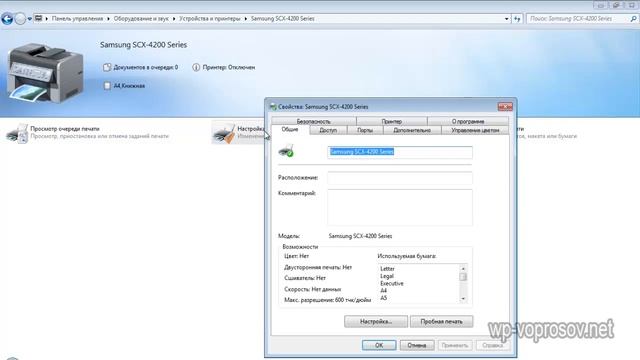640x360 pixels.
Task: Click the printer name input field
Action: (400, 152)
